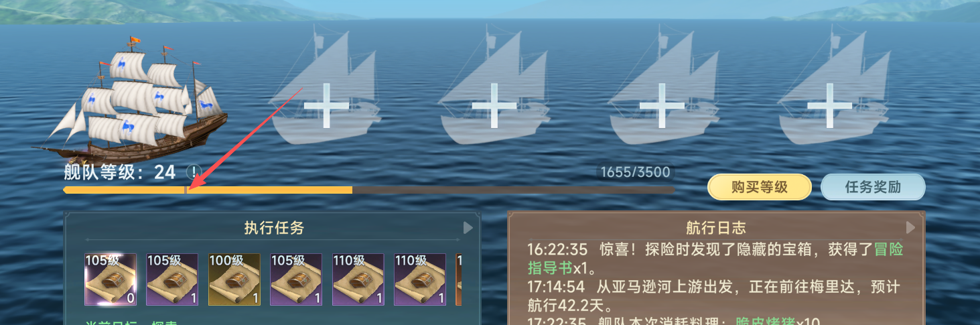Expand the 执行任务 panel arrow

(468, 228)
